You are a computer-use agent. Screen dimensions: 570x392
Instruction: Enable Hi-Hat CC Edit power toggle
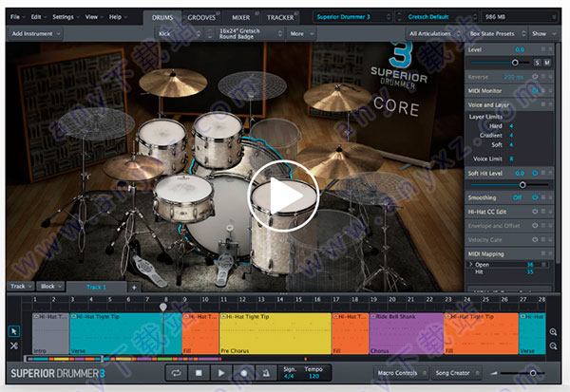click(x=535, y=212)
